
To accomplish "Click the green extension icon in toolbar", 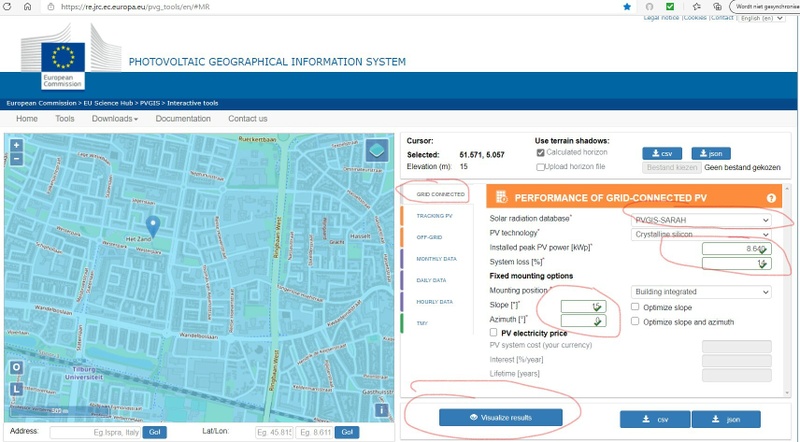I will point(670,7).
